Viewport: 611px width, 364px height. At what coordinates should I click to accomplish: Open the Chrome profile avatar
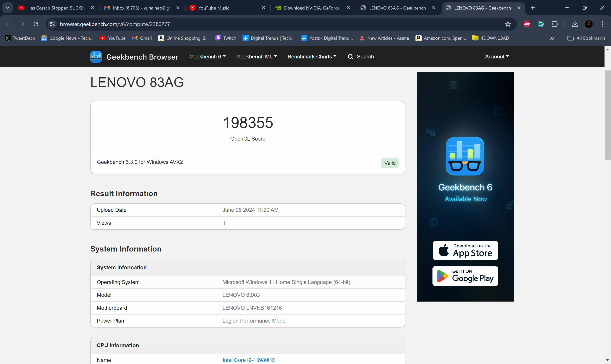coord(589,24)
